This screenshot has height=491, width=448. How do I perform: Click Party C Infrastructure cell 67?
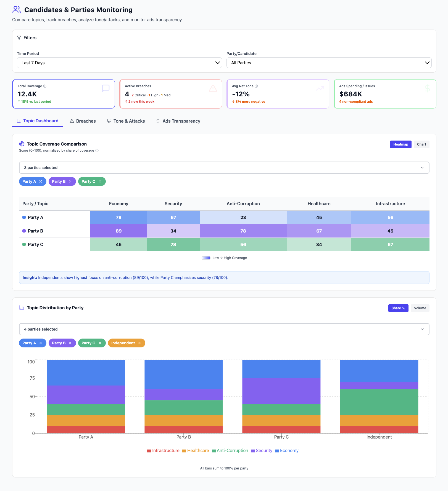point(390,244)
